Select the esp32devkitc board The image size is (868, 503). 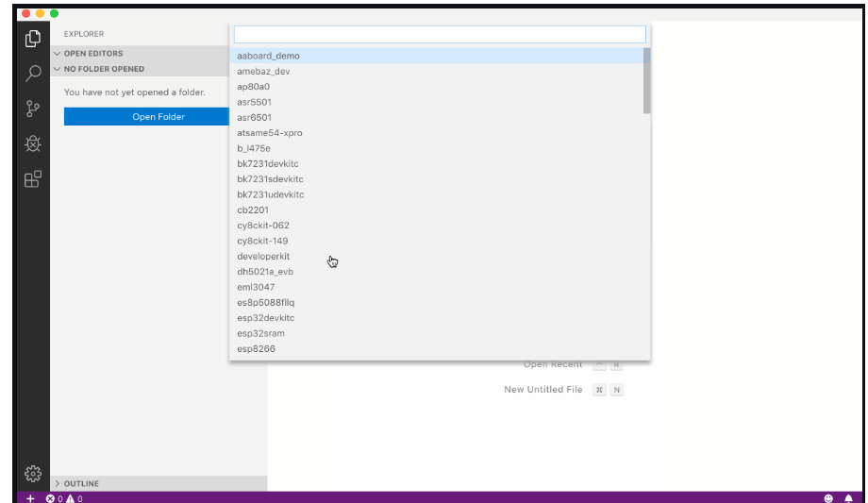click(x=436, y=318)
